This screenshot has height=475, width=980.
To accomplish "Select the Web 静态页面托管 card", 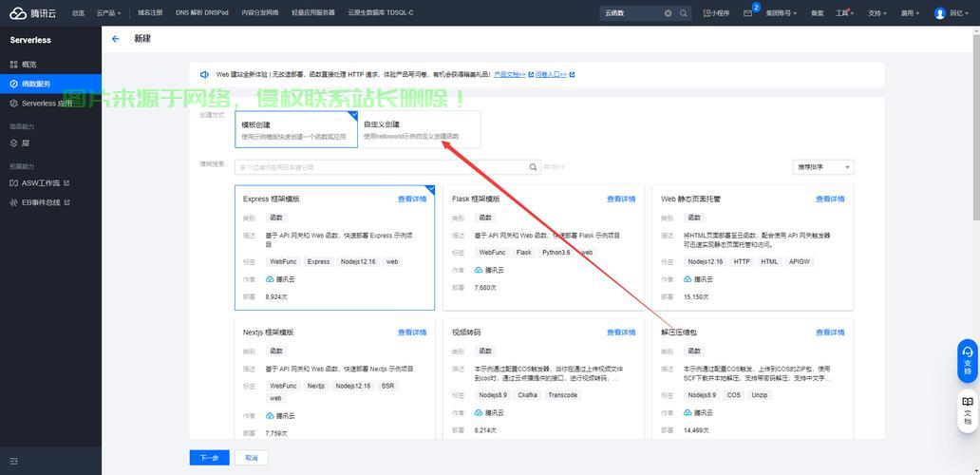I will click(752, 248).
